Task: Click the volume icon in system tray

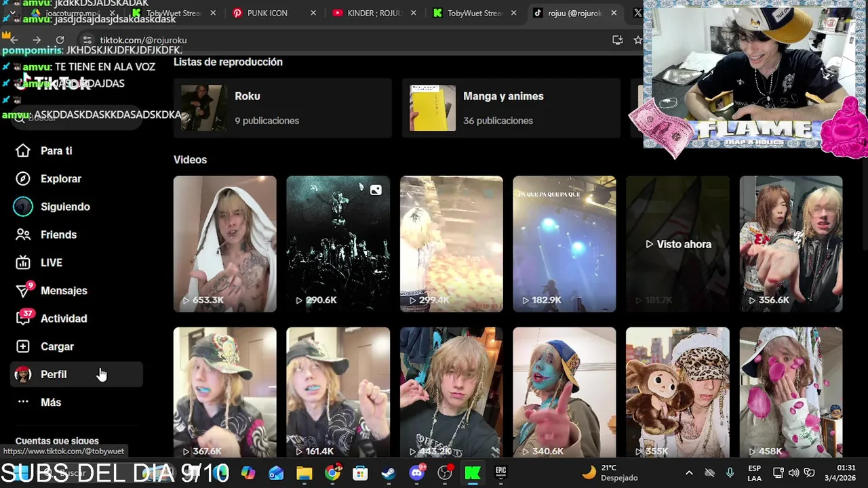Action: (793, 472)
